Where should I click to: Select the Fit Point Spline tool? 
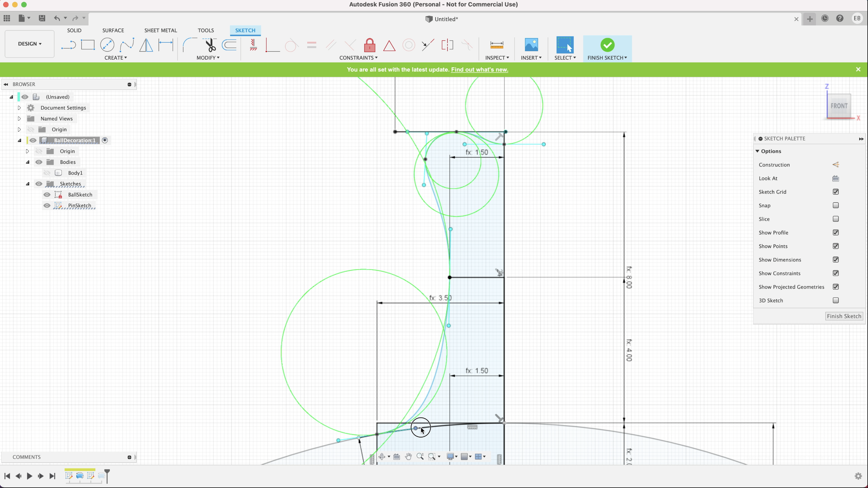[127, 45]
